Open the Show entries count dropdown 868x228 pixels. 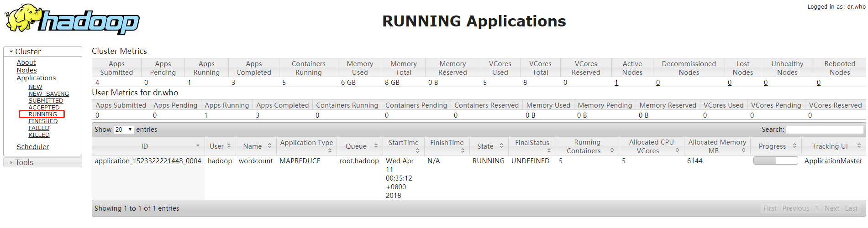coord(123,130)
